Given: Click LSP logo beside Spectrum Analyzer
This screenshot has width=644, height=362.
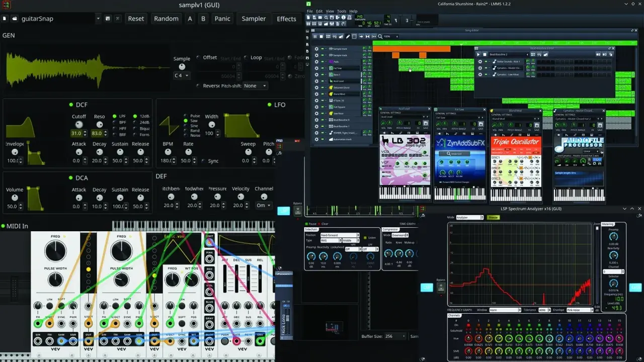Looking at the screenshot, I should click(x=427, y=287).
